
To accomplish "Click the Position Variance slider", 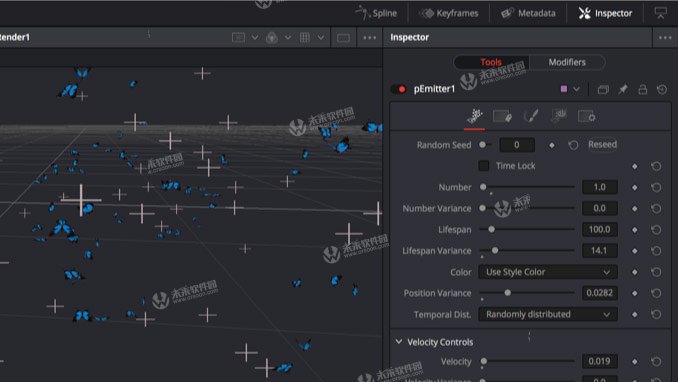I will point(527,293).
